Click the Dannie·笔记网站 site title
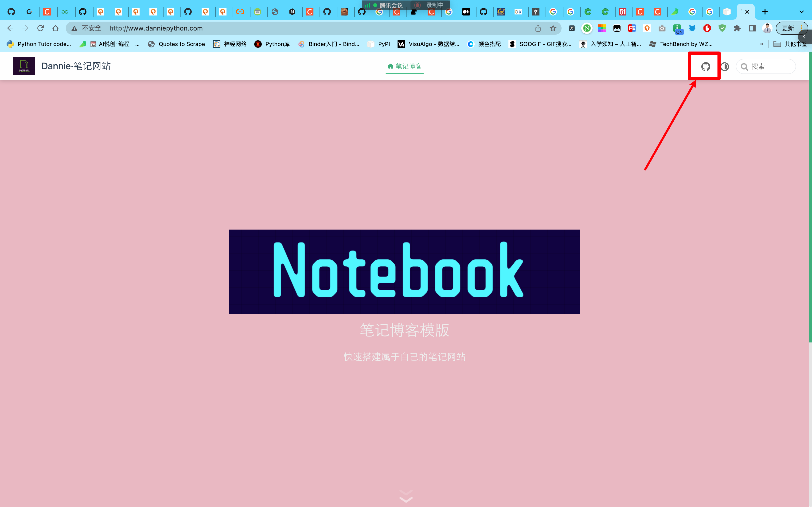812x507 pixels. click(x=76, y=66)
